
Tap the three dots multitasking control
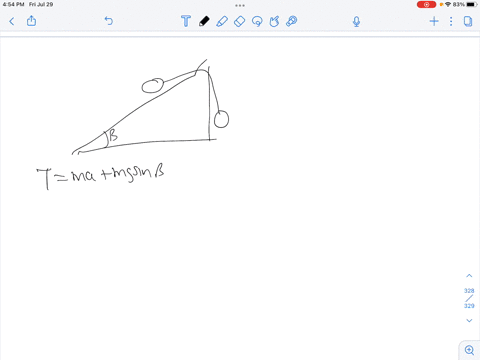coord(240,5)
